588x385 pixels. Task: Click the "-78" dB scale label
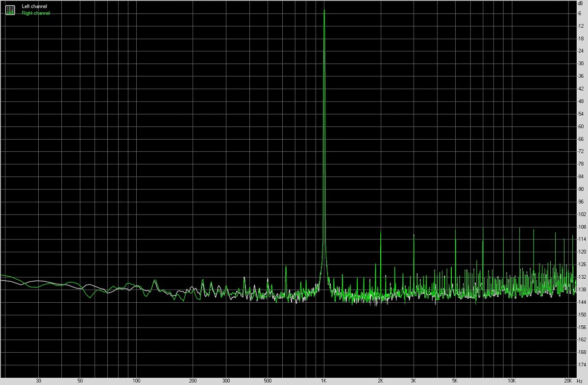(581, 164)
